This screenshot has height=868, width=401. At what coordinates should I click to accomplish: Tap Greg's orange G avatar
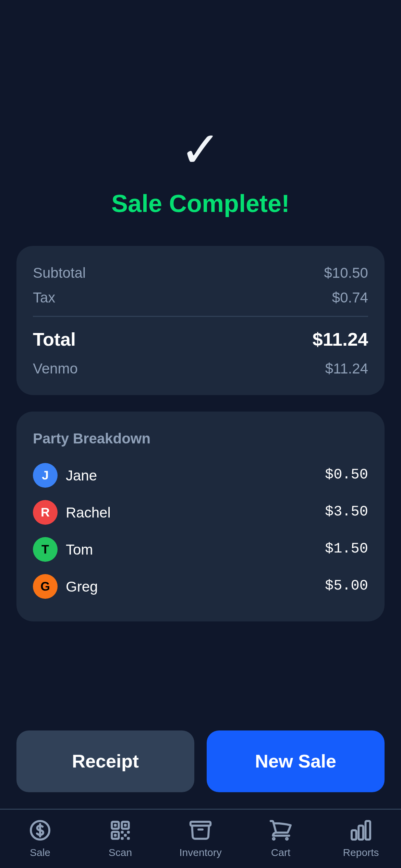click(x=45, y=586)
